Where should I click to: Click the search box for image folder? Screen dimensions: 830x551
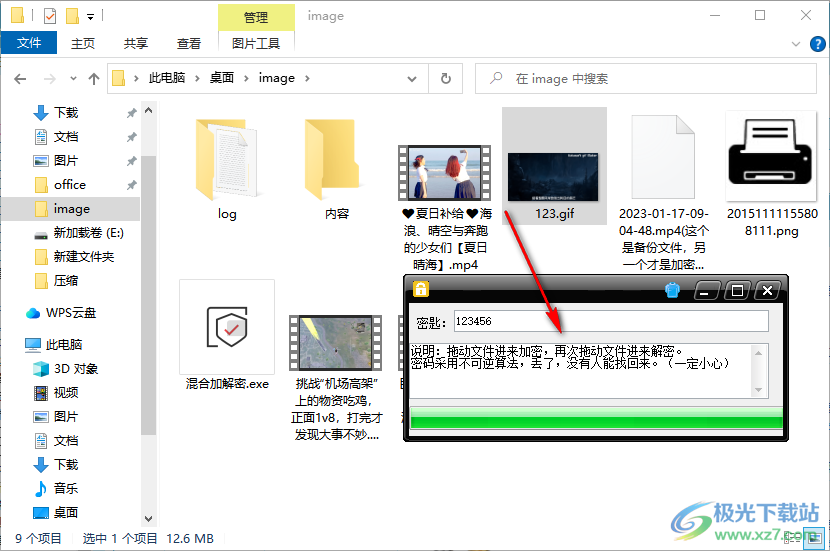(645, 79)
